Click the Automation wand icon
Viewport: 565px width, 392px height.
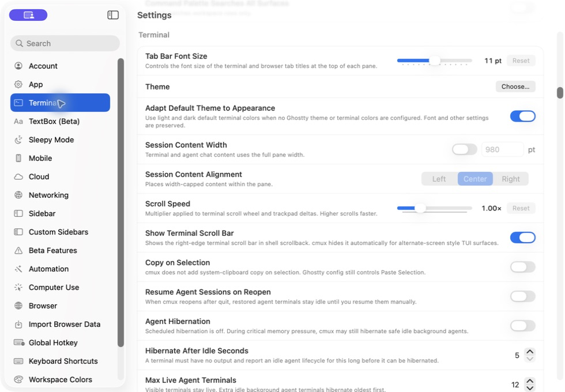pyautogui.click(x=18, y=269)
